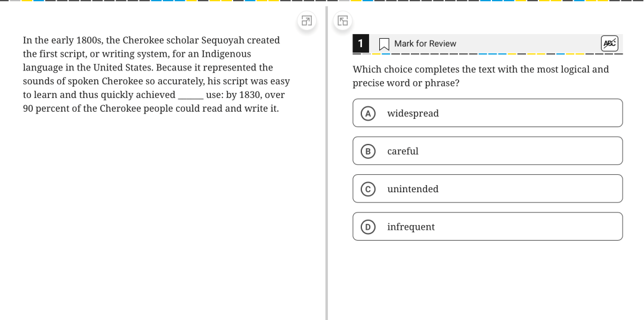This screenshot has width=644, height=320.
Task: Toggle the ABC answer eliminator tool
Action: point(609,43)
